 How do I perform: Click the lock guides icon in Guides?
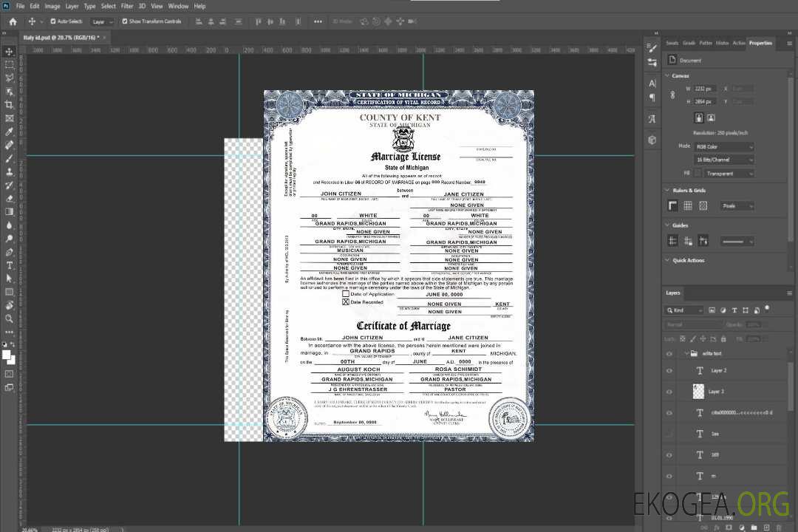point(688,241)
